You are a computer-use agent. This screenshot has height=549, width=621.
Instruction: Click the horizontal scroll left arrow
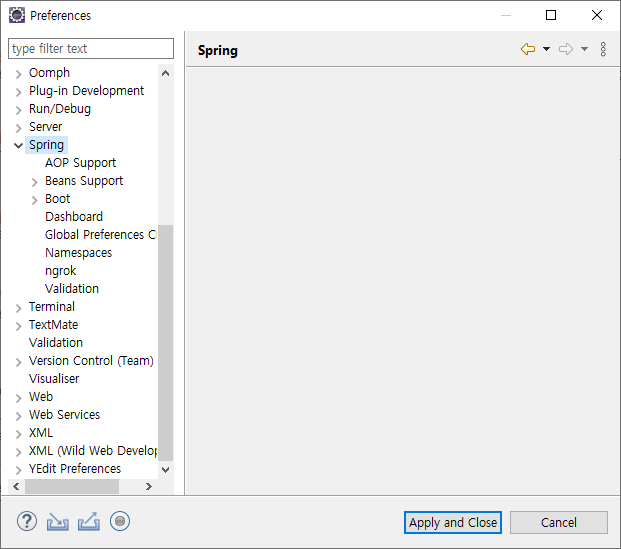coord(16,486)
